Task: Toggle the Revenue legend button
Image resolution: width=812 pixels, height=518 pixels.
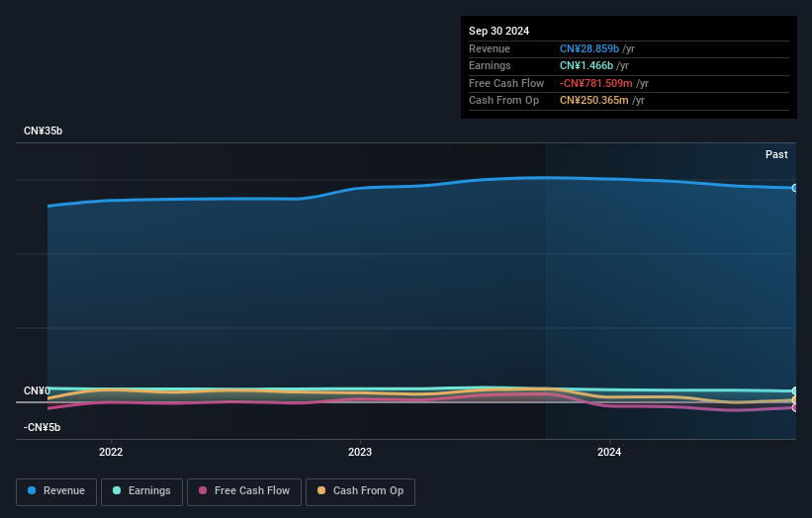Action: (56, 491)
